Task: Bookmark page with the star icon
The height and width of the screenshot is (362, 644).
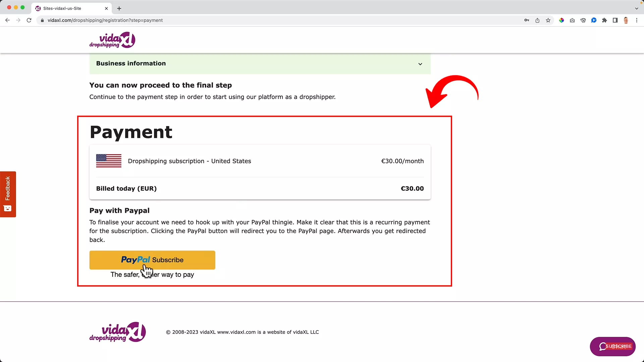Action: [x=548, y=20]
